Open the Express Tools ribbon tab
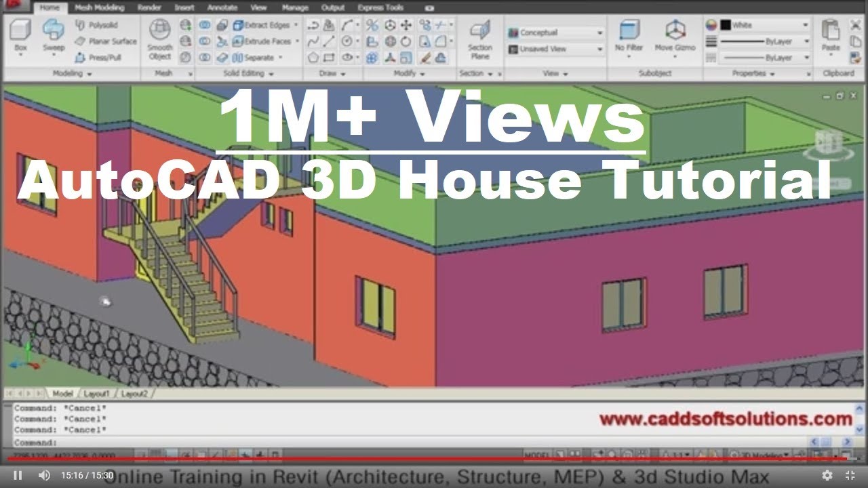This screenshot has height=488, width=868. [380, 7]
